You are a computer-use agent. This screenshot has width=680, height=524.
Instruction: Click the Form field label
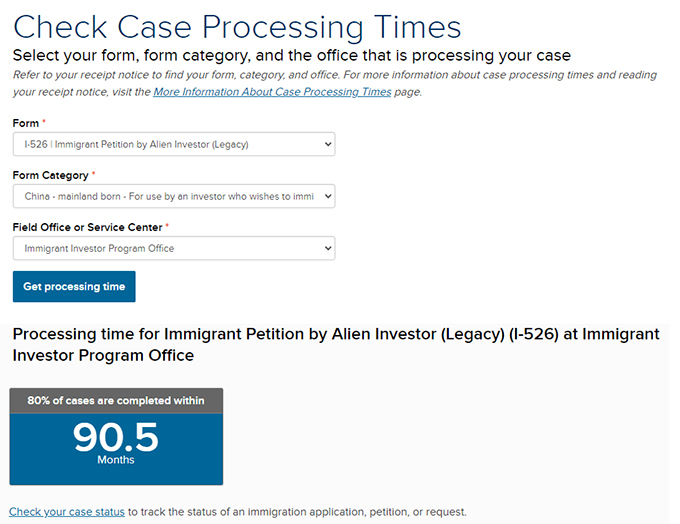coord(26,123)
